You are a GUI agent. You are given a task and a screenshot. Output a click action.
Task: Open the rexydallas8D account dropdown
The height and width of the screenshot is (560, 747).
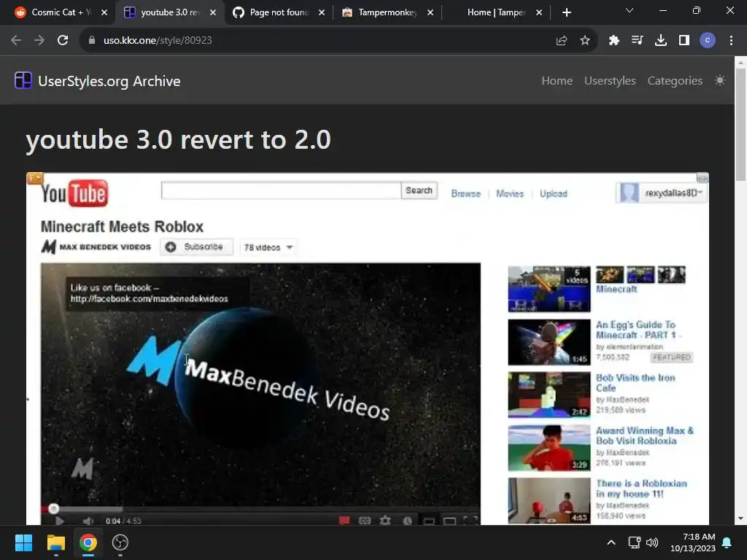point(661,192)
